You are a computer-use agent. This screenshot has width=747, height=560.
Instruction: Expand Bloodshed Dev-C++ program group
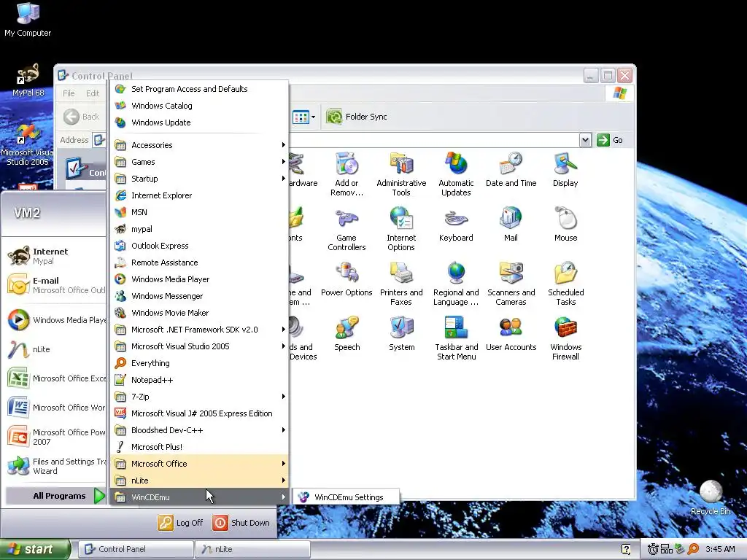(x=199, y=430)
